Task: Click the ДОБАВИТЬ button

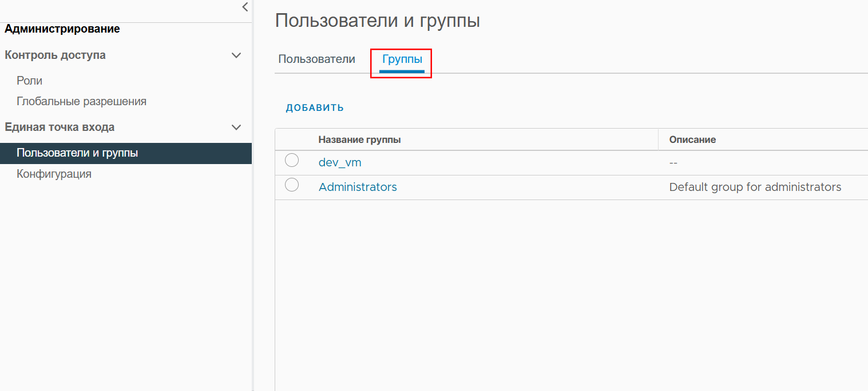Action: coord(315,108)
